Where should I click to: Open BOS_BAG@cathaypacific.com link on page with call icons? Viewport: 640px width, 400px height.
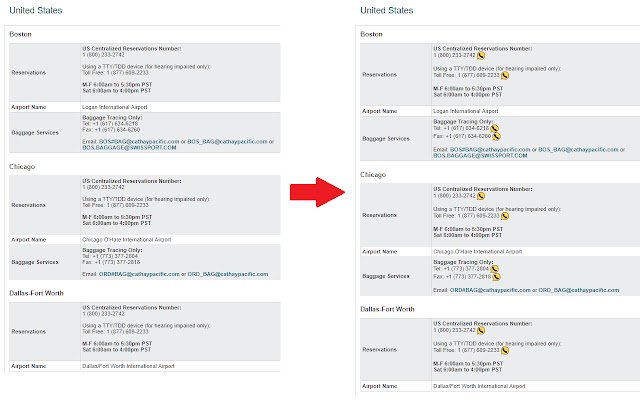click(x=578, y=150)
